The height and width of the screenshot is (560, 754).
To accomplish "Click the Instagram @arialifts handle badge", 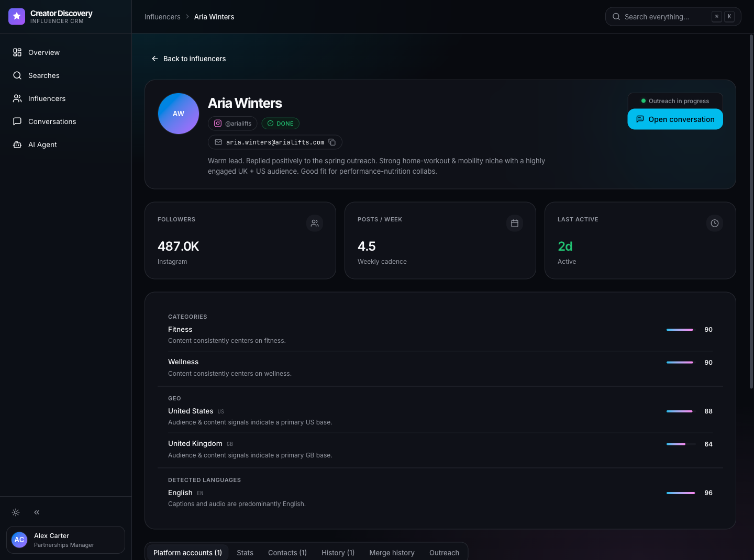I will click(232, 124).
